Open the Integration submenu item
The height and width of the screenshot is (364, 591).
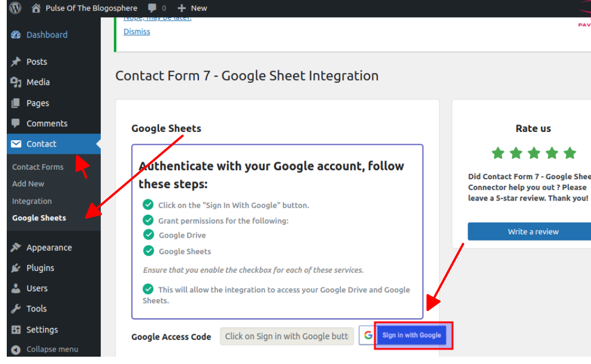click(32, 201)
